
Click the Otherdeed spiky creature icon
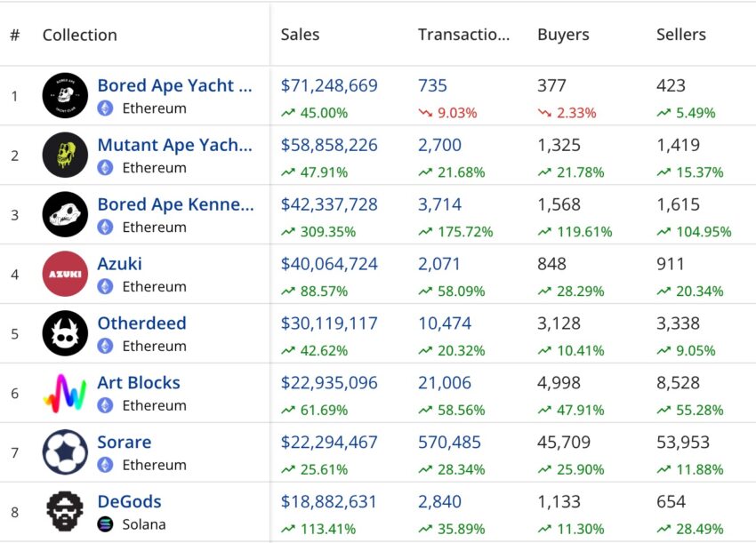[x=65, y=333]
